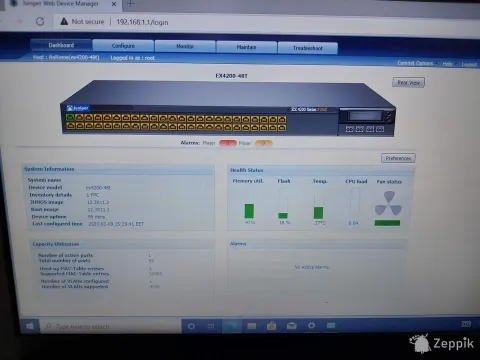480x360 pixels.
Task: Open a new browser tab with plus
Action: [x=130, y=4]
